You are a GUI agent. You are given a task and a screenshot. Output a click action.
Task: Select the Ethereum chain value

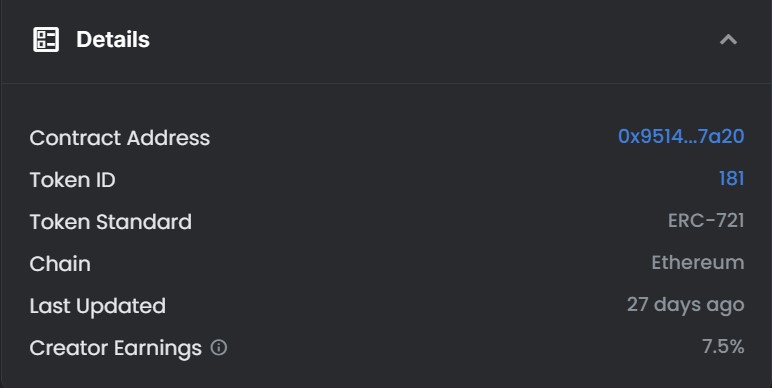(x=698, y=262)
